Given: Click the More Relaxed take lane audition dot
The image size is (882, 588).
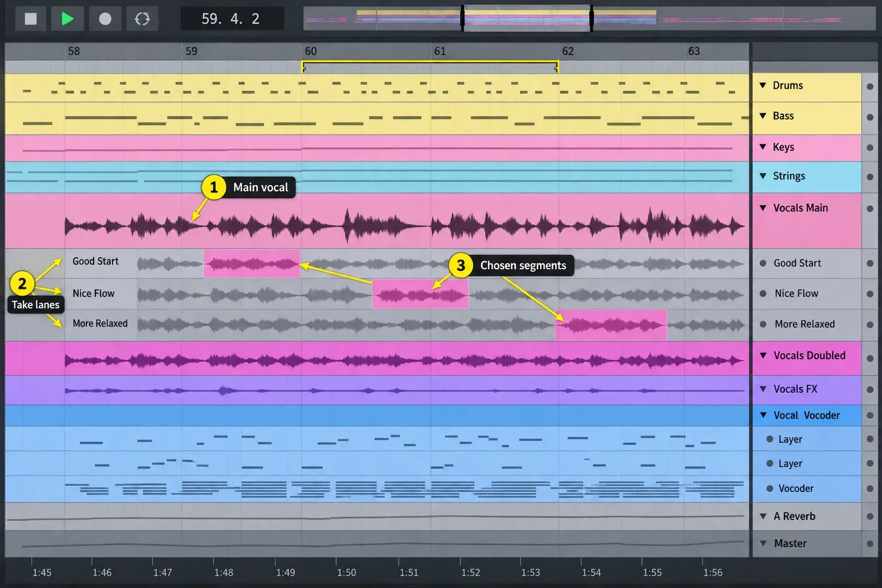Looking at the screenshot, I should click(x=763, y=324).
